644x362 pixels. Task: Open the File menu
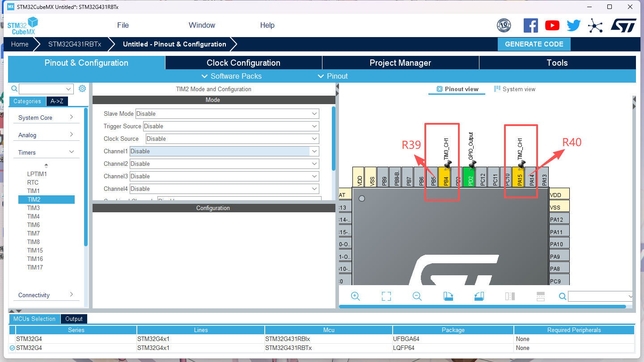coord(123,25)
